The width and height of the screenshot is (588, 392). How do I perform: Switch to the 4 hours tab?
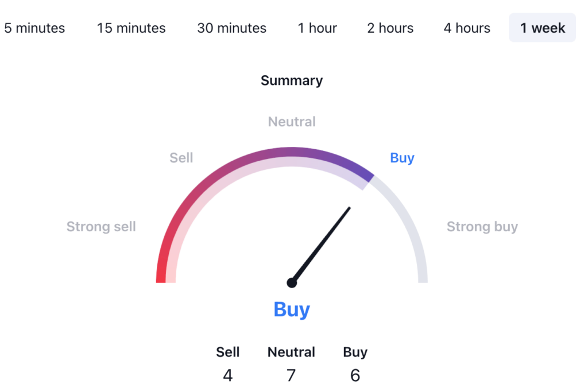click(467, 28)
